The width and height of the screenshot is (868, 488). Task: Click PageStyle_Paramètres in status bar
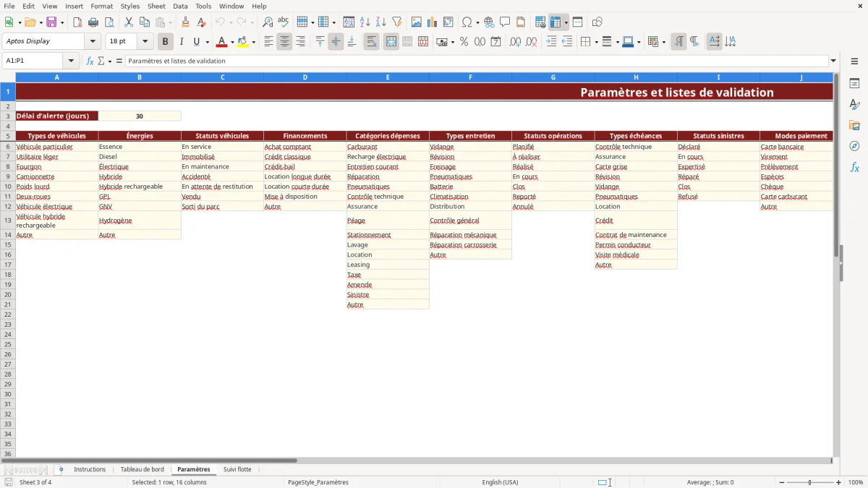click(x=318, y=482)
